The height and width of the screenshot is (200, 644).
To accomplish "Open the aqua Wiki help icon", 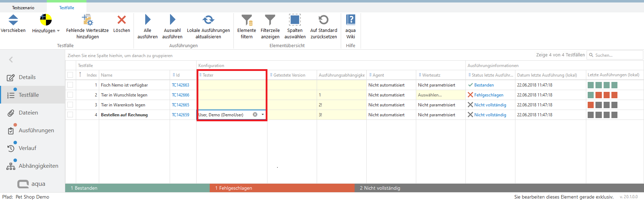I will 350,20.
